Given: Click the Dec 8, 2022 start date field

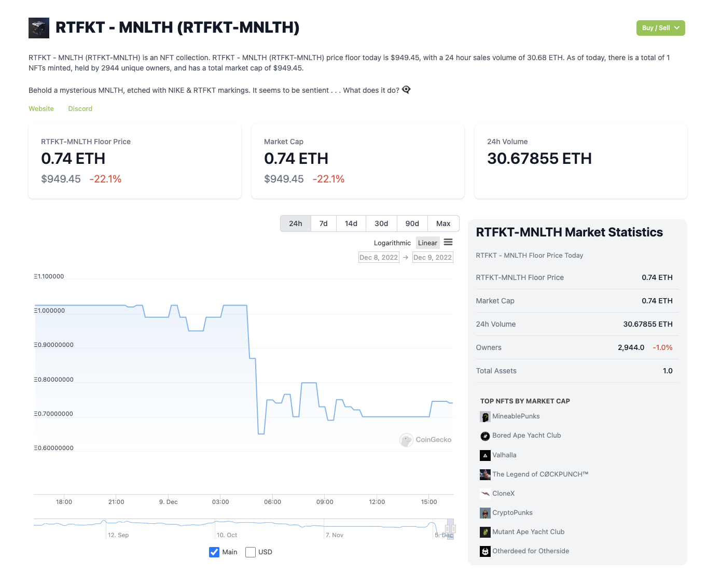Looking at the screenshot, I should tap(379, 257).
